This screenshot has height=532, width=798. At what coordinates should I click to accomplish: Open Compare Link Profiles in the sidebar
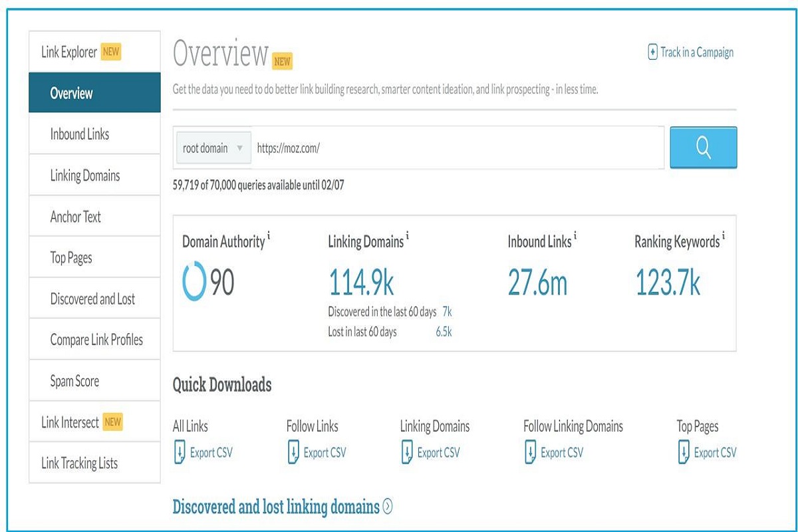coord(94,340)
